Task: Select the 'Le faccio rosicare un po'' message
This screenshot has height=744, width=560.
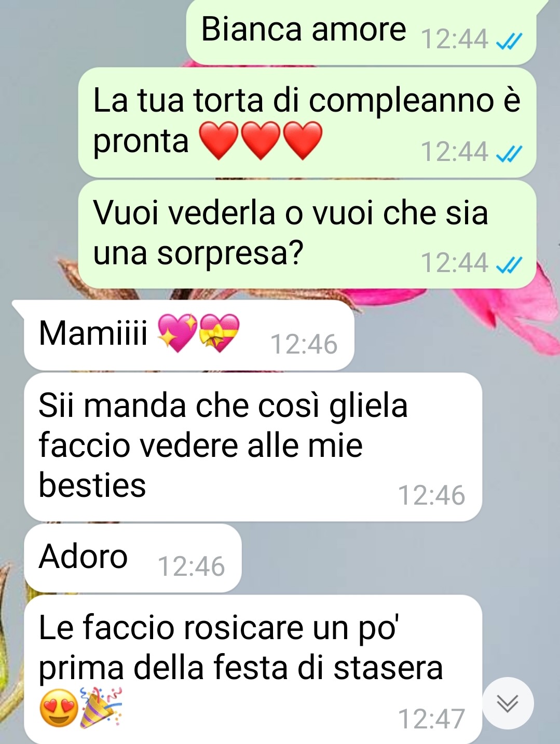Action: (253, 670)
